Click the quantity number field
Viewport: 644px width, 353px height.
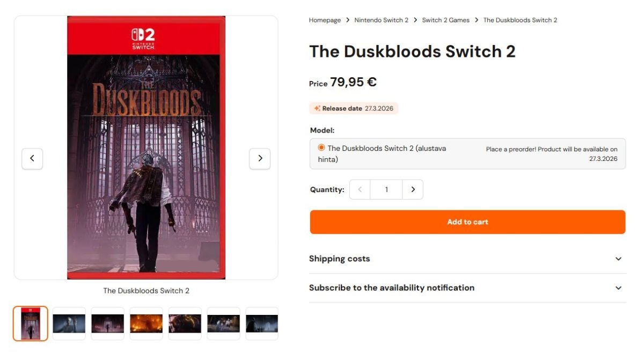[386, 189]
